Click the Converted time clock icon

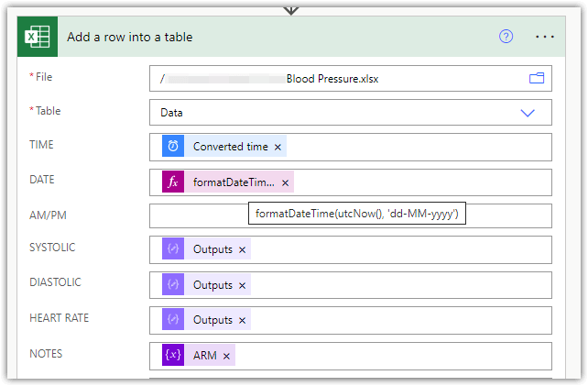click(173, 146)
